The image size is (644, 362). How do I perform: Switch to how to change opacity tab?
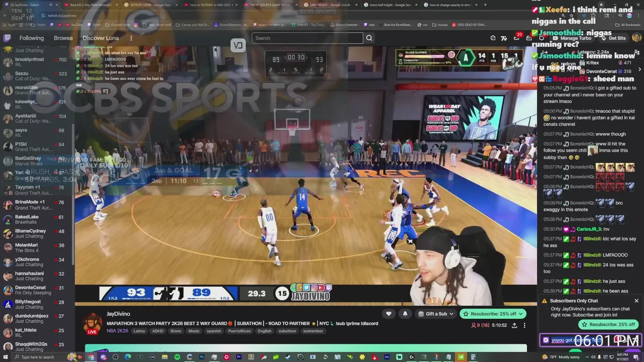click(x=449, y=5)
